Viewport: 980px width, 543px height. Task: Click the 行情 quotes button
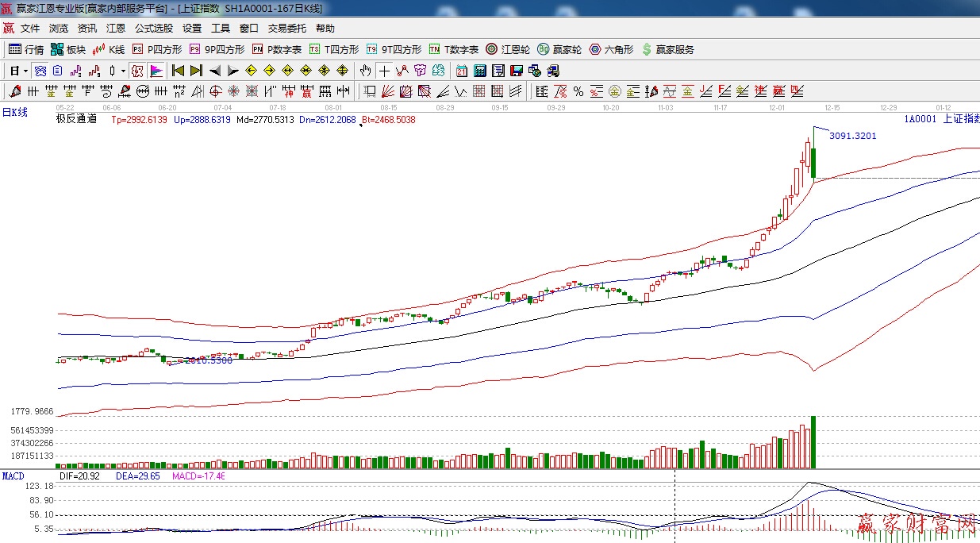coord(26,49)
